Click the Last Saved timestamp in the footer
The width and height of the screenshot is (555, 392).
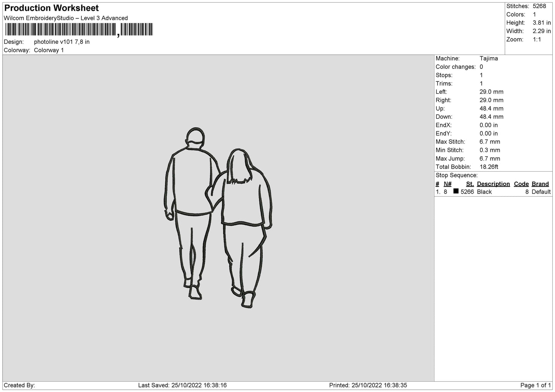pos(182,385)
